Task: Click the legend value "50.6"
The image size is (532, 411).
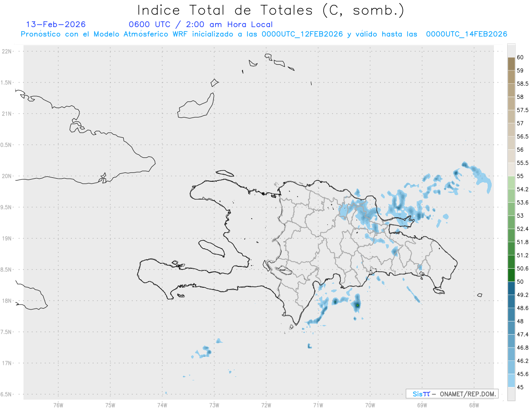Action: [522, 268]
